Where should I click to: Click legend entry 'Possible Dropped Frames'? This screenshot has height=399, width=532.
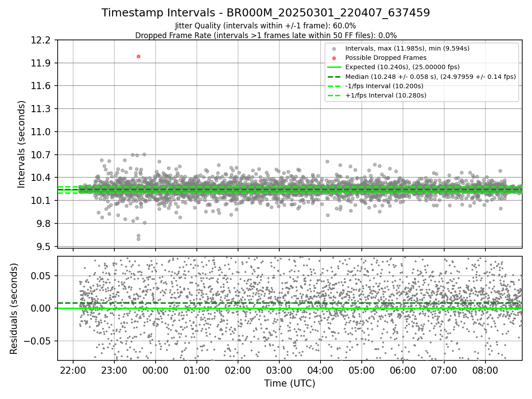click(x=386, y=58)
